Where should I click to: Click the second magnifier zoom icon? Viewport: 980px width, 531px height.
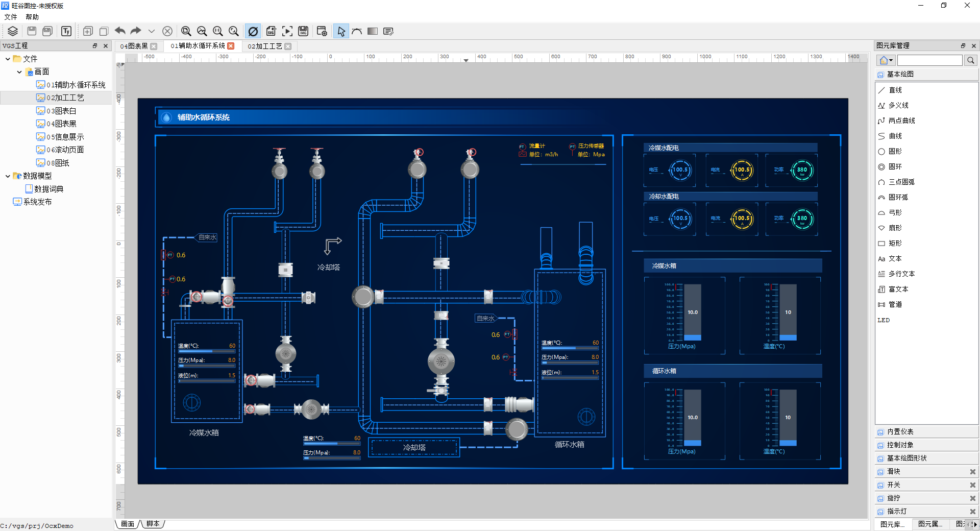pos(202,31)
